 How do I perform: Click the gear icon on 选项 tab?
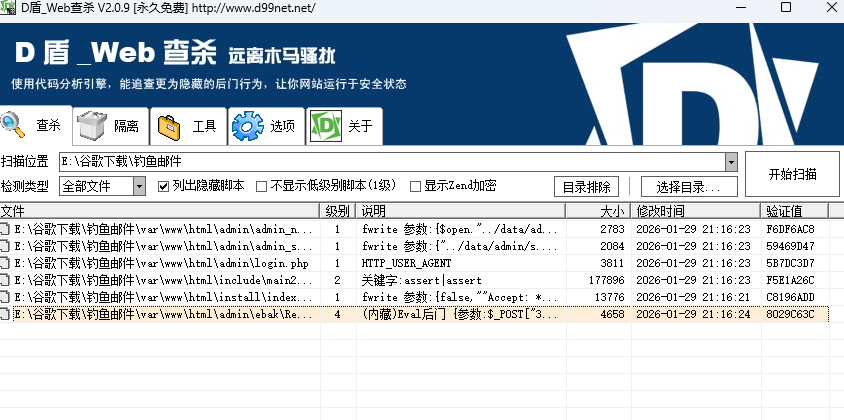point(247,126)
